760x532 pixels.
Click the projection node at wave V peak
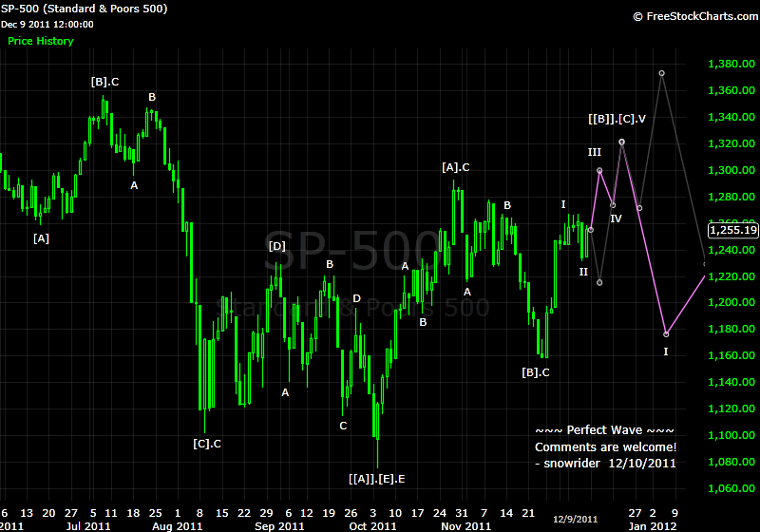point(622,142)
